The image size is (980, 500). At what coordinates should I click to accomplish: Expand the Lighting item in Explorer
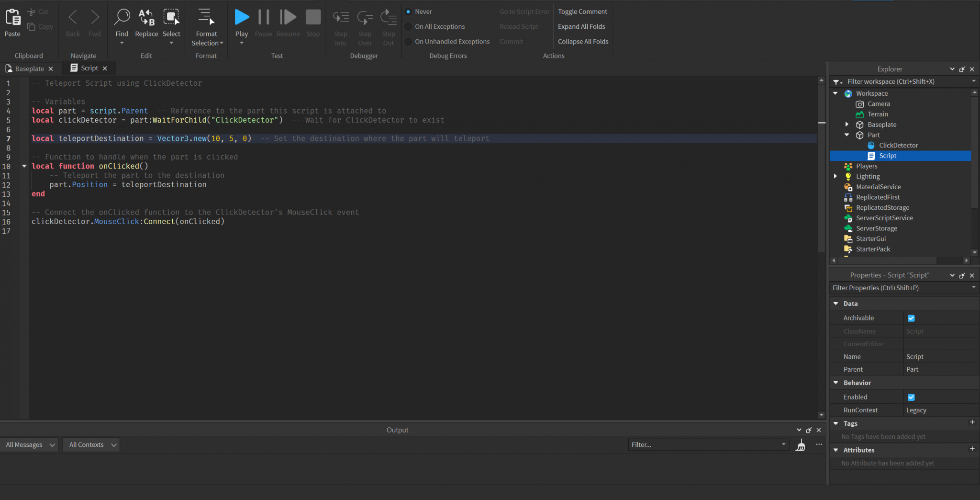835,176
